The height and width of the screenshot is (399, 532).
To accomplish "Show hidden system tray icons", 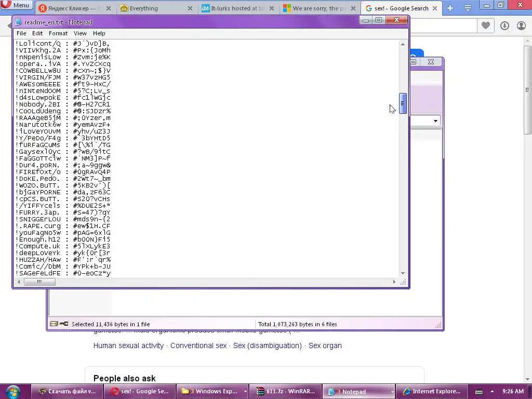I will pos(492,392).
